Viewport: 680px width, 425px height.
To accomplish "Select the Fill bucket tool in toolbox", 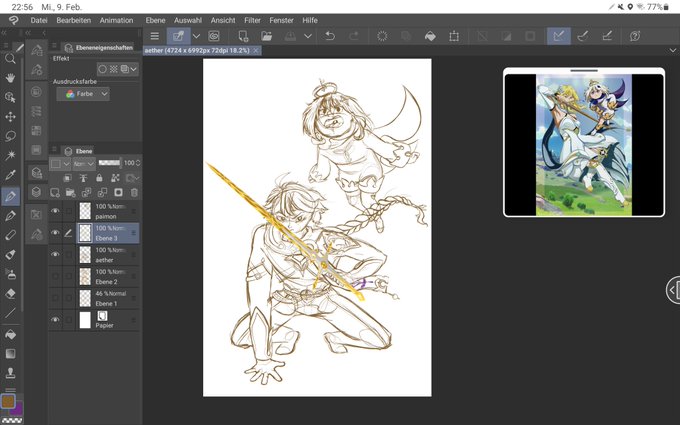I will pos(10,334).
